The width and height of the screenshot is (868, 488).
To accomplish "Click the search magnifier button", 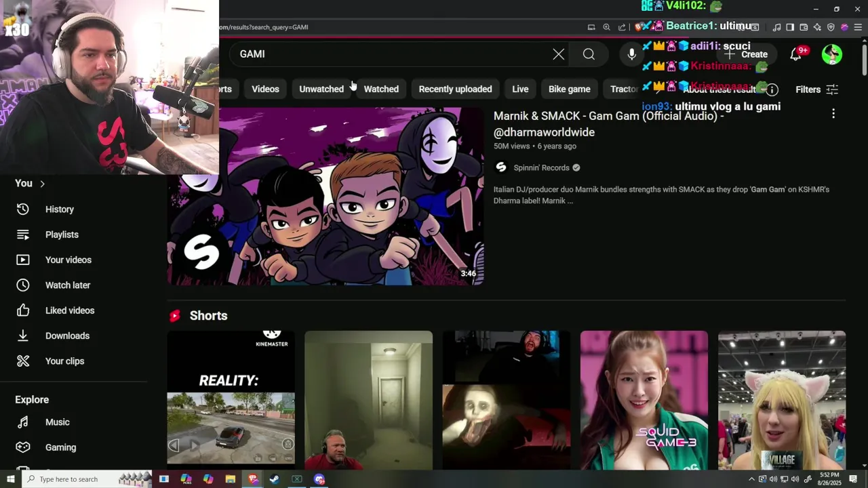I will pos(589,54).
